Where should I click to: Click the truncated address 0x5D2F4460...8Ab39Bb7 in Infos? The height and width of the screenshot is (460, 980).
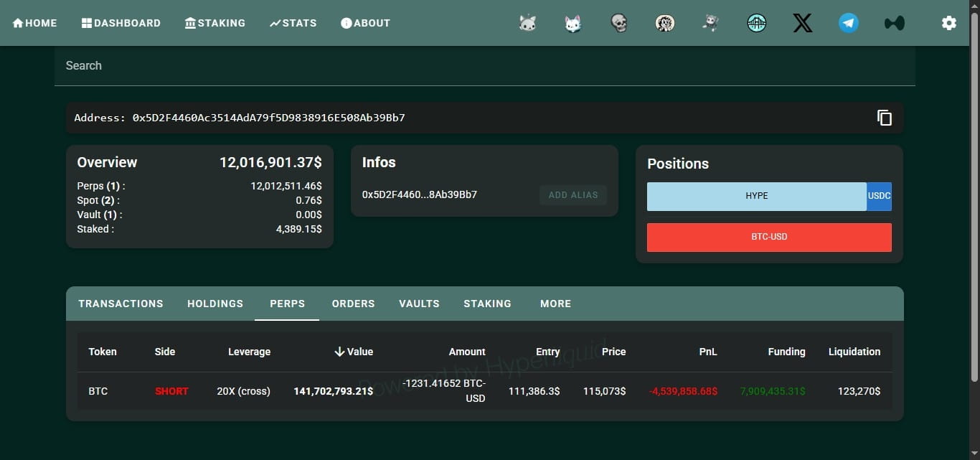click(420, 194)
